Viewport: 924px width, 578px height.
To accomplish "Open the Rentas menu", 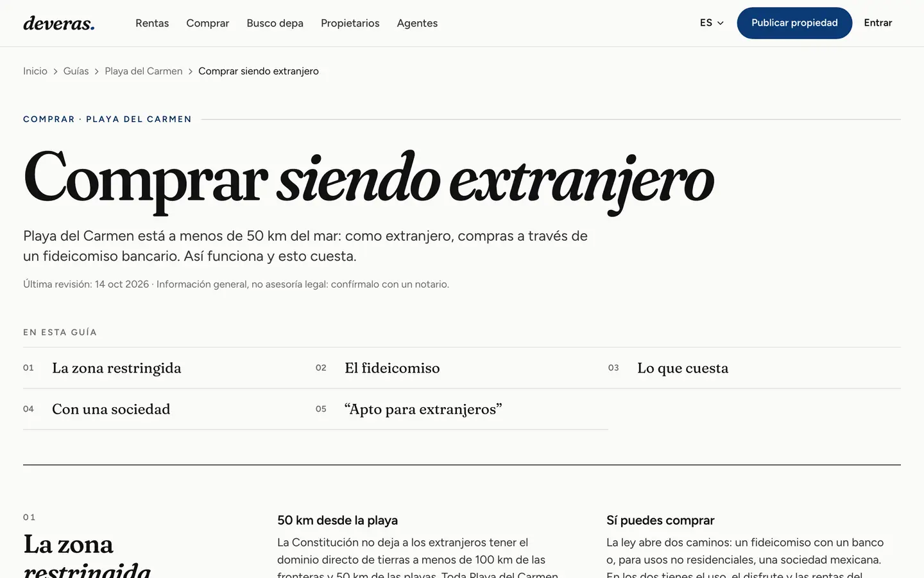I will click(x=152, y=23).
